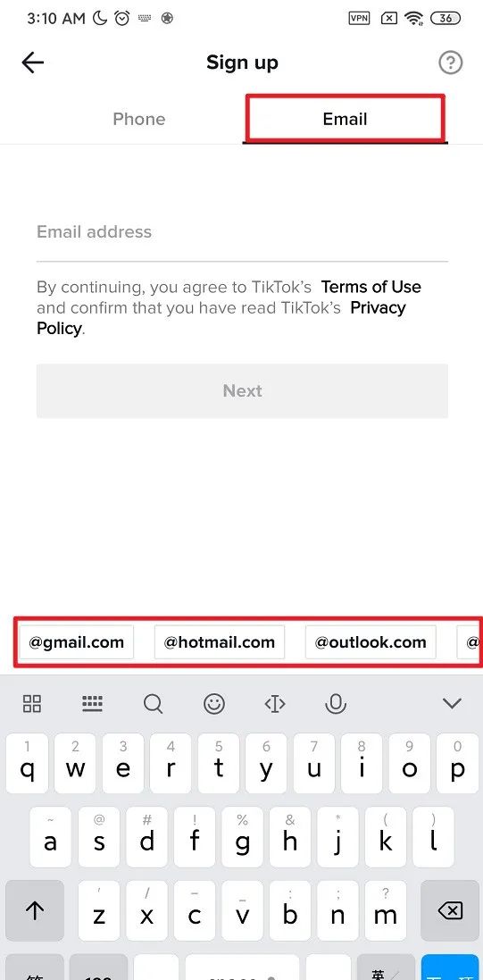This screenshot has height=980, width=483.
Task: Open the emoji smiley panel
Action: pyautogui.click(x=213, y=704)
